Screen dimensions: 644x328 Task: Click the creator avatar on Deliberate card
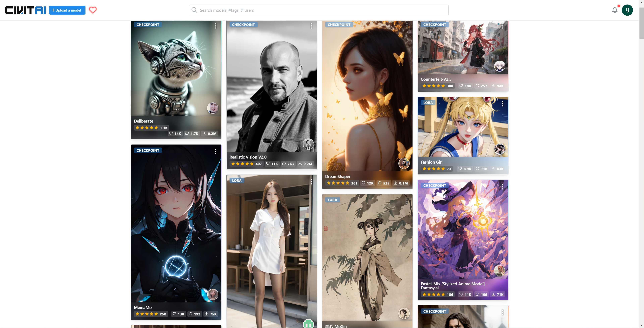(213, 108)
